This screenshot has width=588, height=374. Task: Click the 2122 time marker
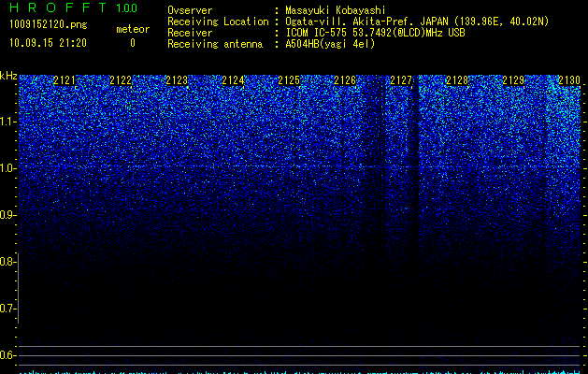121,80
